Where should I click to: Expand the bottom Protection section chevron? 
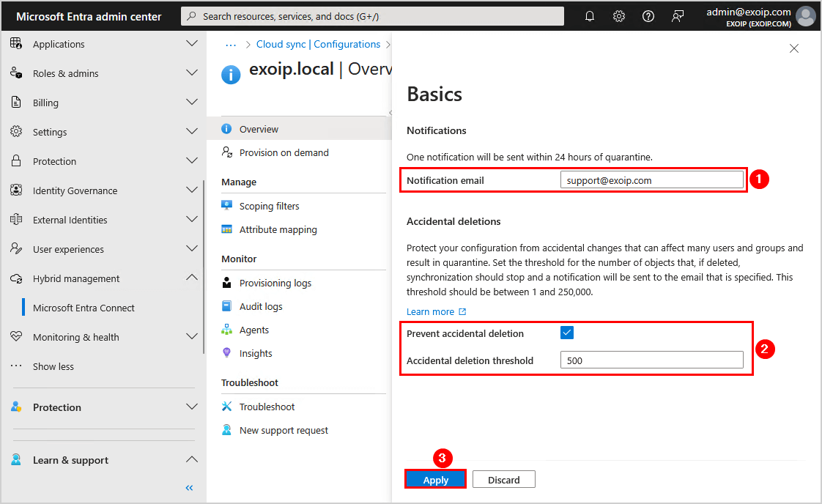pos(192,407)
